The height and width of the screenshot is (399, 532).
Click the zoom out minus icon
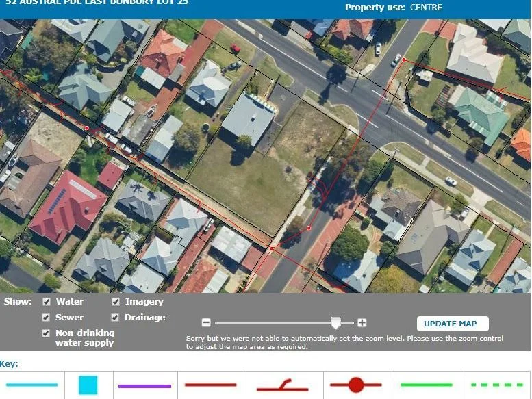[206, 323]
